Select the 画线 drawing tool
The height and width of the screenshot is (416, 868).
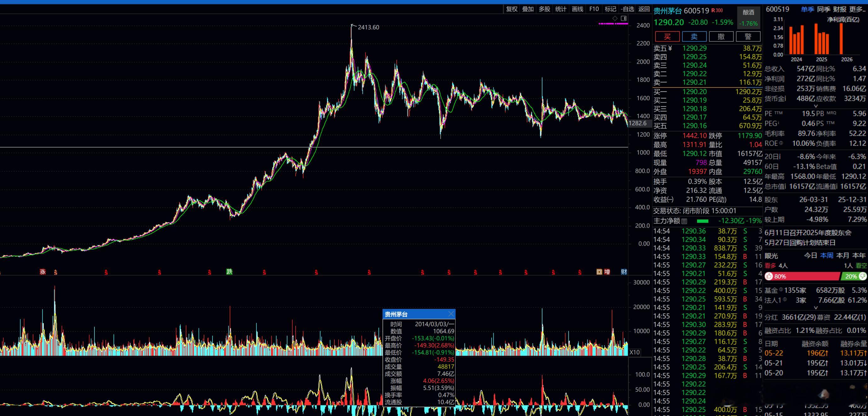577,9
